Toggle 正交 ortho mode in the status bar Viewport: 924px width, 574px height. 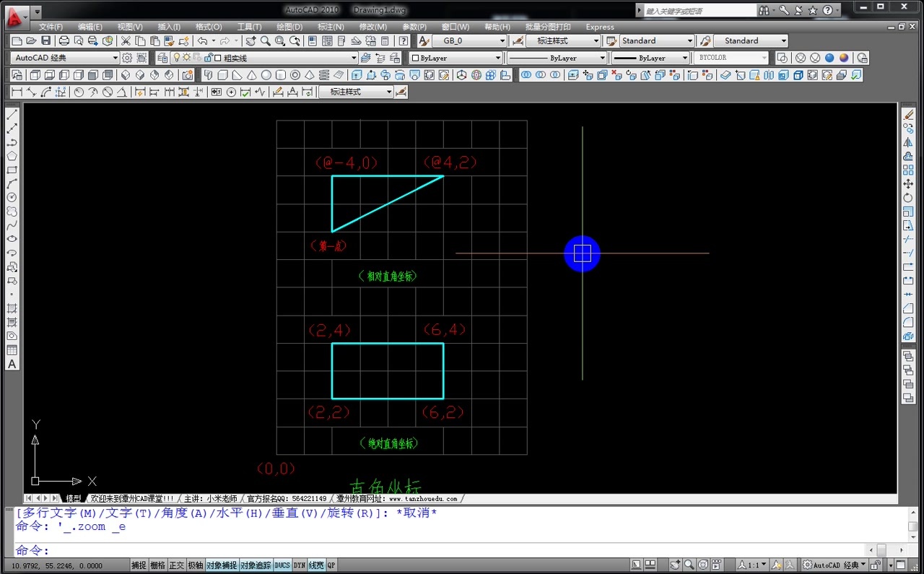pyautogui.click(x=176, y=565)
